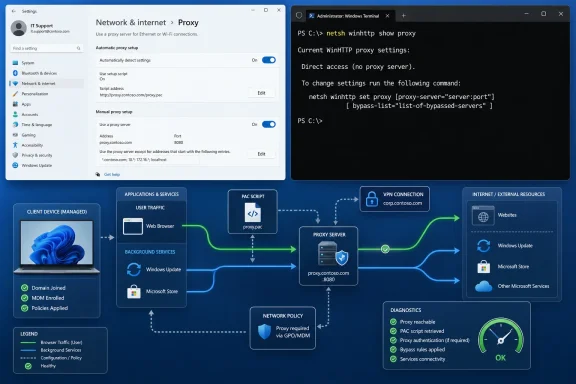Click Edit button for manual proxy
Viewport: 576px width, 384px height.
pos(261,154)
